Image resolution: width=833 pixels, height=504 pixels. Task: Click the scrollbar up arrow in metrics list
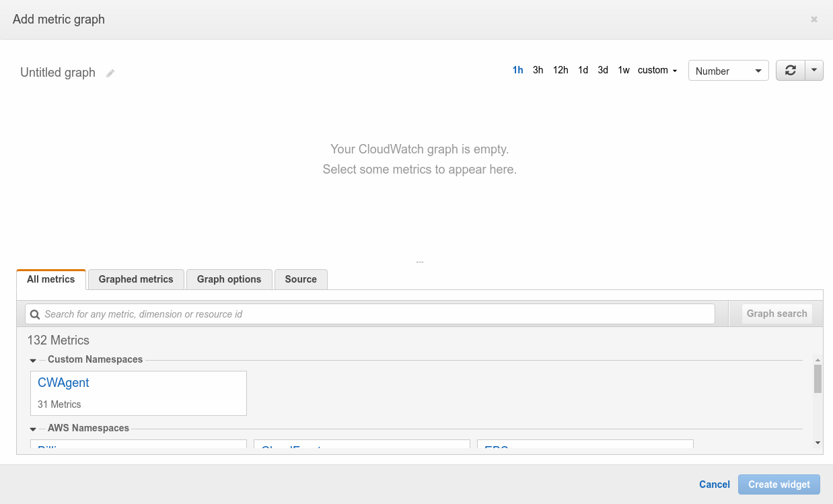[x=818, y=360]
